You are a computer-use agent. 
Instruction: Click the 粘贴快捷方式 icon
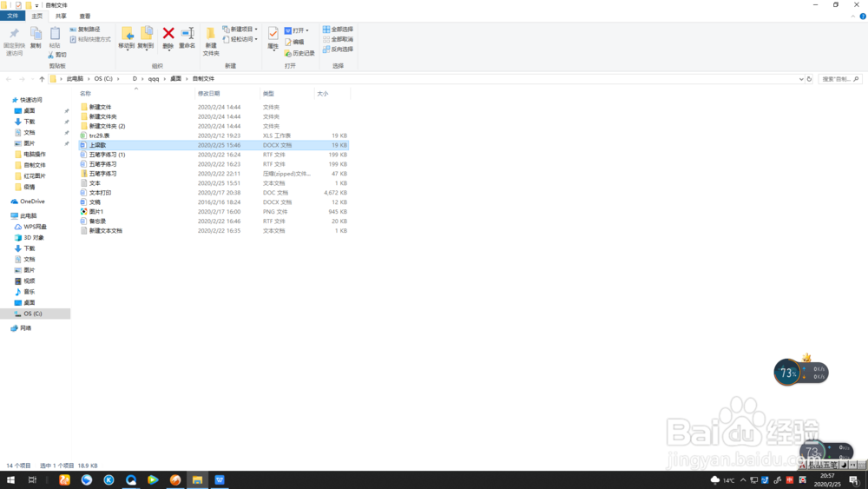[73, 39]
